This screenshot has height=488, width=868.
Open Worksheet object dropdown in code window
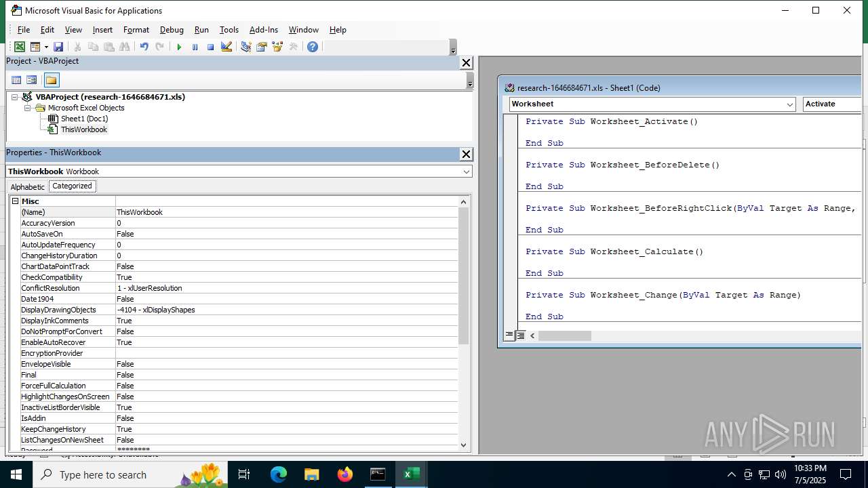click(x=790, y=104)
